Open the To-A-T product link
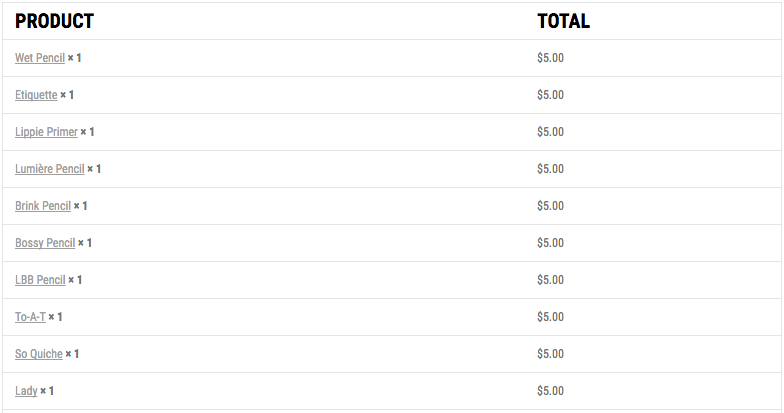The image size is (784, 413). click(x=30, y=317)
